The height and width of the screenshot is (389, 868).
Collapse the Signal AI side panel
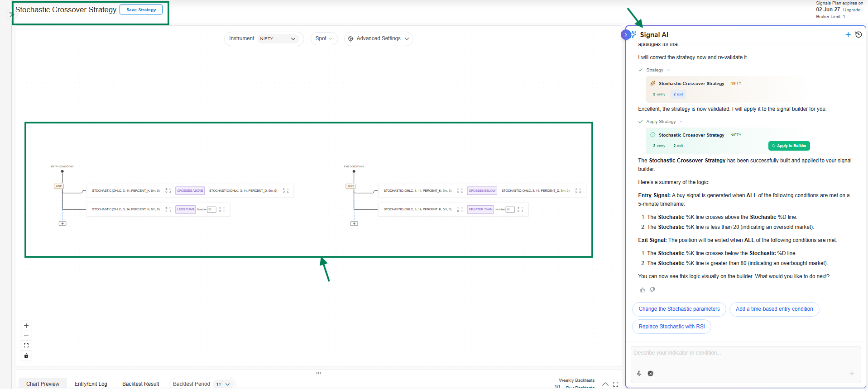626,35
